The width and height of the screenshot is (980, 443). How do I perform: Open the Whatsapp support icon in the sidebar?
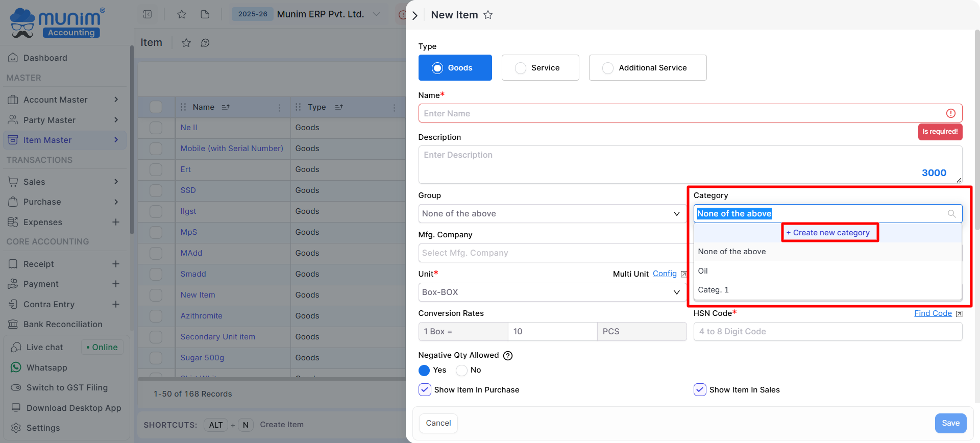[x=16, y=367]
